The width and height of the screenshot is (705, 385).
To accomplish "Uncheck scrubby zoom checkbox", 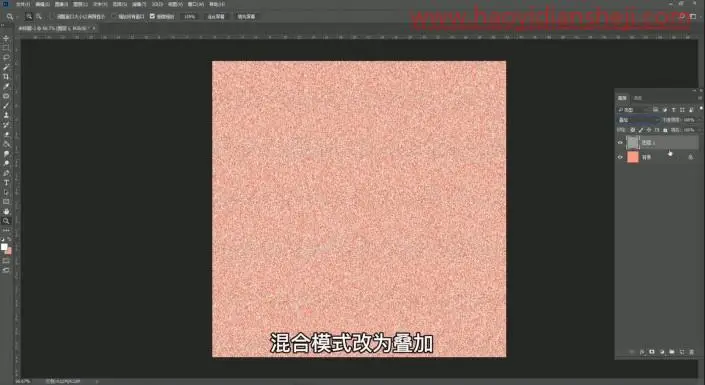I will point(152,16).
